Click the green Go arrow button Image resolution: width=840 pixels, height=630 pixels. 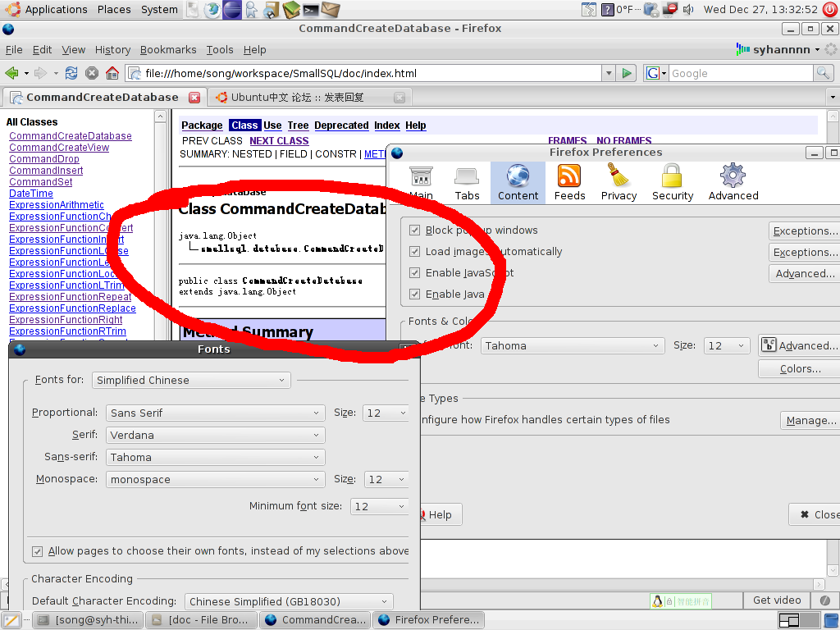(x=626, y=73)
